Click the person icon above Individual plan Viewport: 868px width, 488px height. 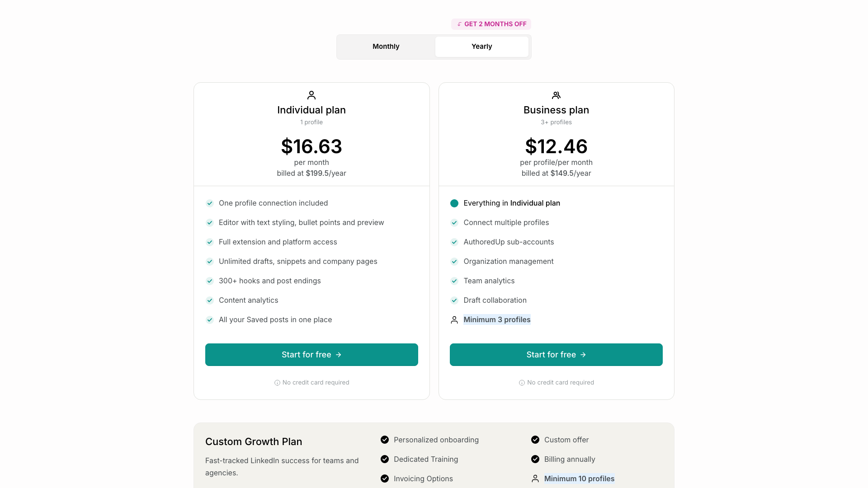(311, 95)
